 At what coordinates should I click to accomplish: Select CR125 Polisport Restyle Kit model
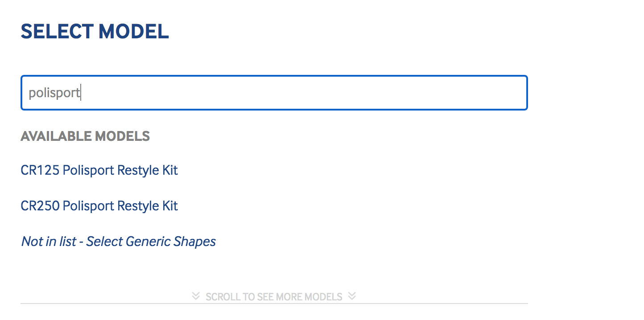click(99, 170)
